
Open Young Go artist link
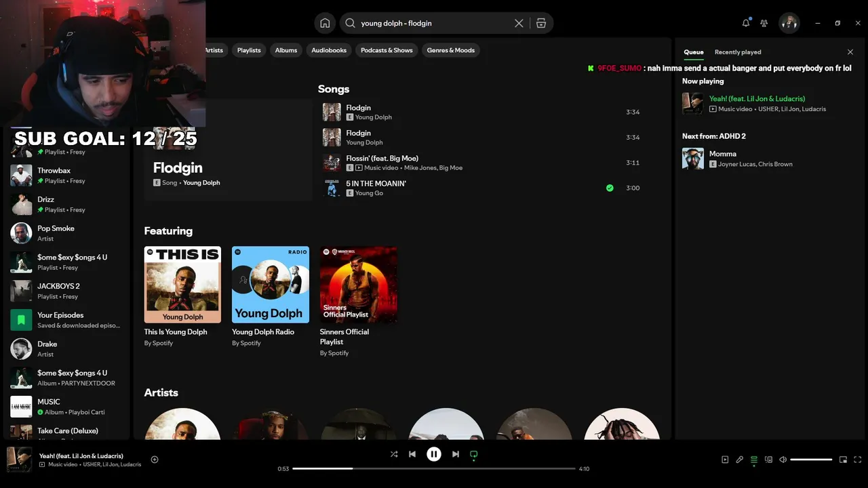[369, 193]
